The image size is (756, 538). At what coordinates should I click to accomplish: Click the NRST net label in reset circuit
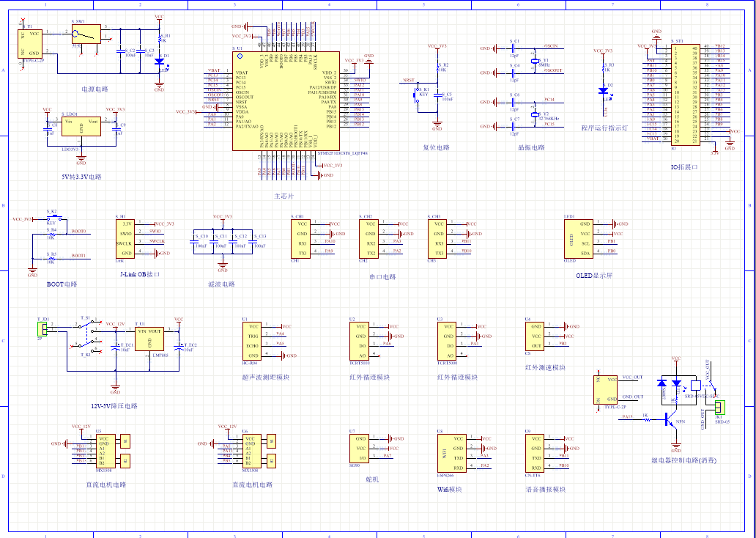(x=408, y=80)
